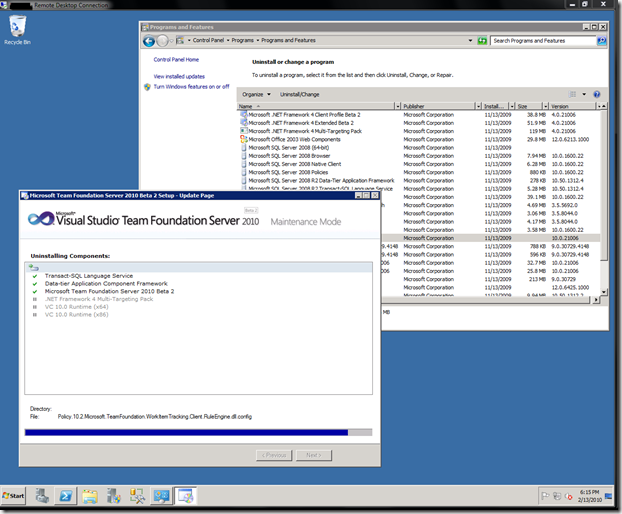Screen dimensions: 622x514
Task: Open the views options dropdown arrow
Action: (584, 94)
